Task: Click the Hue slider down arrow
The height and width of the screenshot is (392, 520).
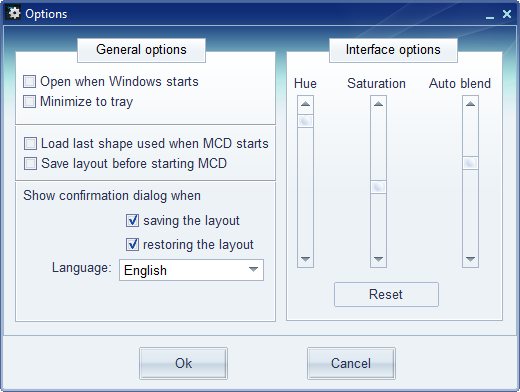Action: 305,259
